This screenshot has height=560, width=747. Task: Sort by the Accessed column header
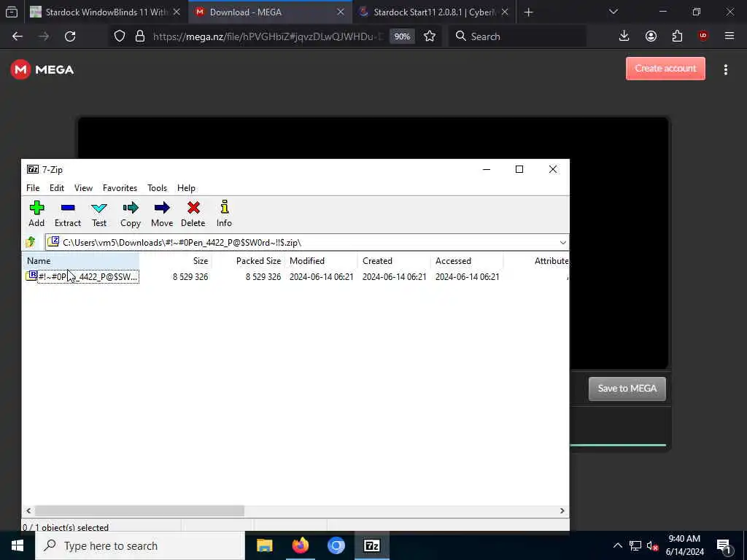tap(467, 261)
